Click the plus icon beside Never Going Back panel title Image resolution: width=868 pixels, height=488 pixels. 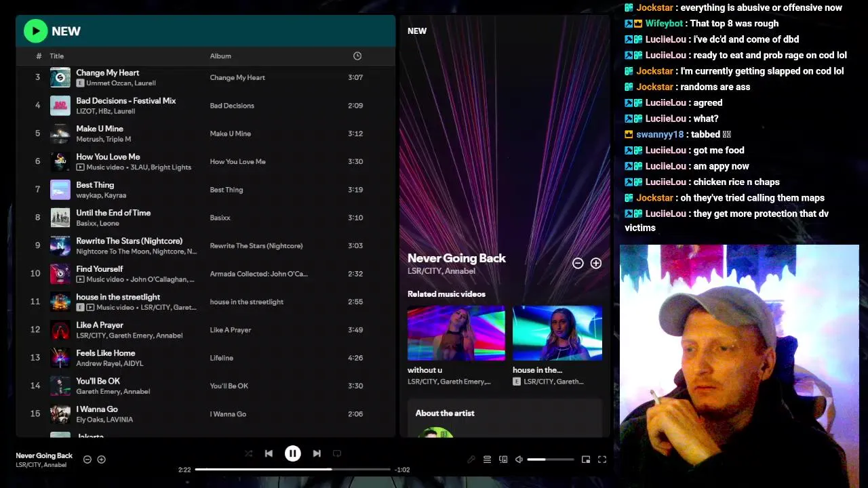point(596,263)
